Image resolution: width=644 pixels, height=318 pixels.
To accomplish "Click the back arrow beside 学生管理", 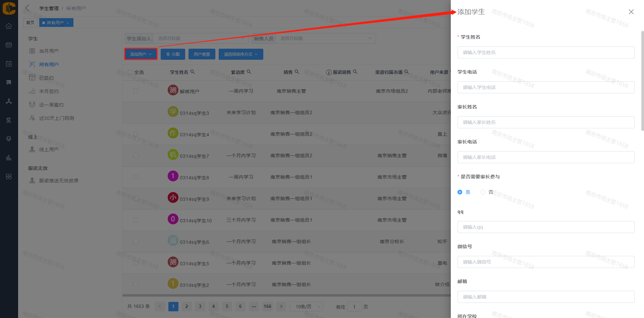I will (x=28, y=8).
